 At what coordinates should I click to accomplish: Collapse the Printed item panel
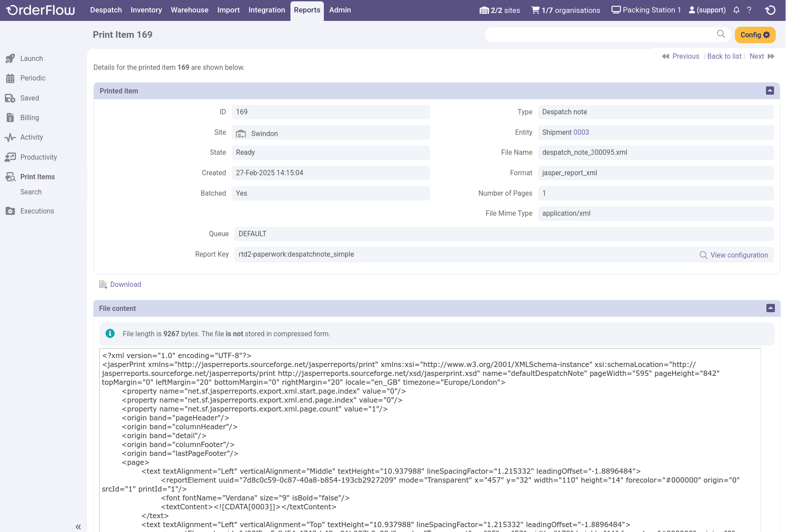coord(770,91)
